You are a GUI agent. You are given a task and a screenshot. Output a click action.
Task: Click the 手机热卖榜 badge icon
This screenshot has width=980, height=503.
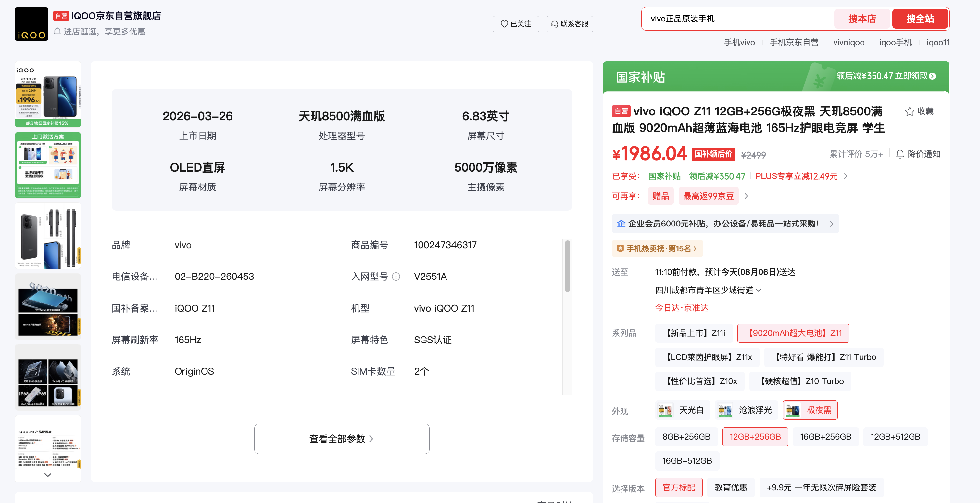click(620, 248)
